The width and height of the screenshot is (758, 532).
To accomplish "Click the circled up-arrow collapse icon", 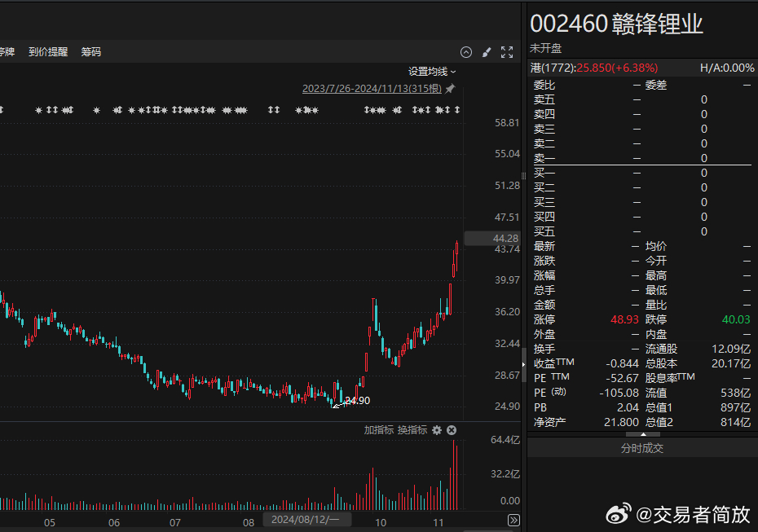I will pyautogui.click(x=466, y=52).
